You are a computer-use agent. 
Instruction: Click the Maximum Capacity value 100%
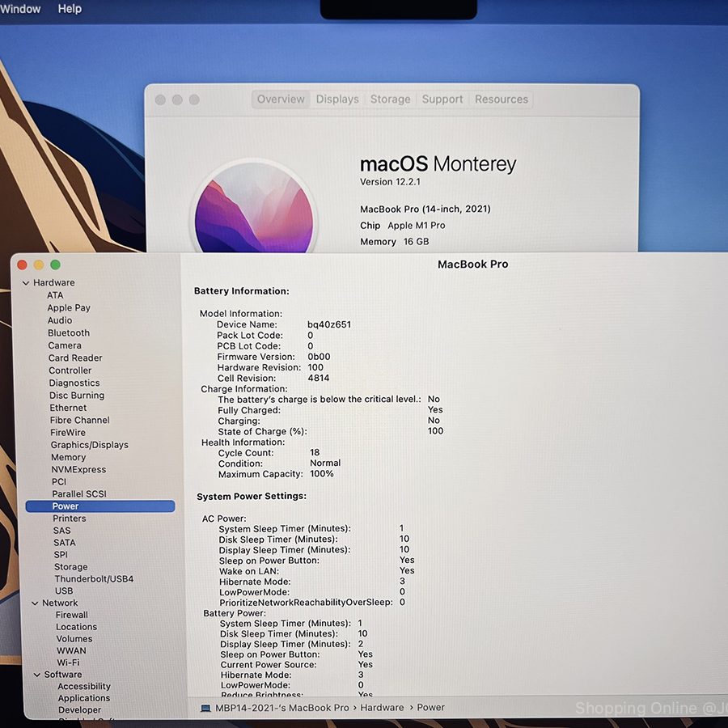pyautogui.click(x=322, y=473)
